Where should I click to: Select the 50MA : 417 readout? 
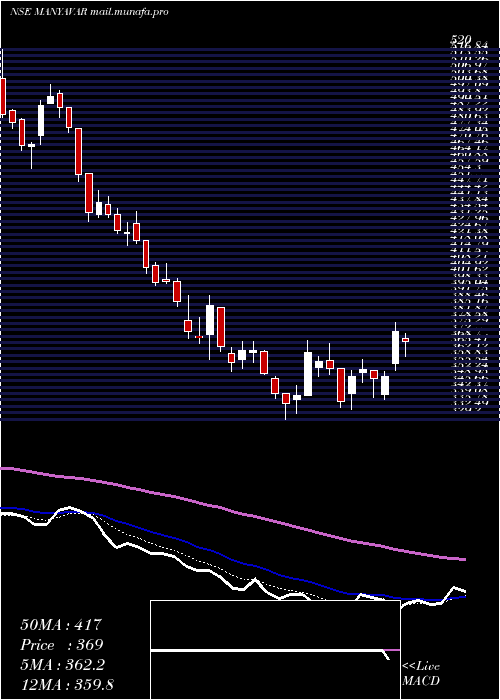[x=61, y=625]
